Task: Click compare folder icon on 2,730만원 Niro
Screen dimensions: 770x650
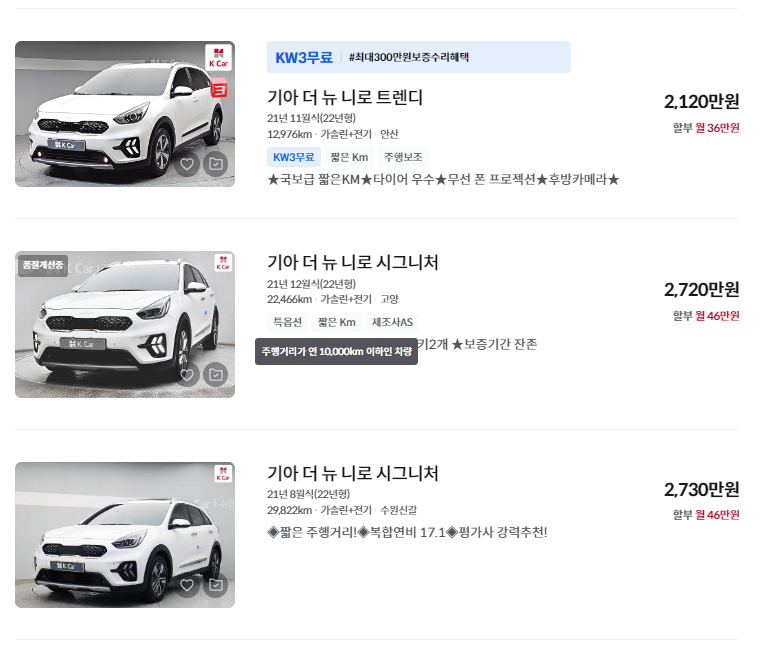Action: (216, 585)
